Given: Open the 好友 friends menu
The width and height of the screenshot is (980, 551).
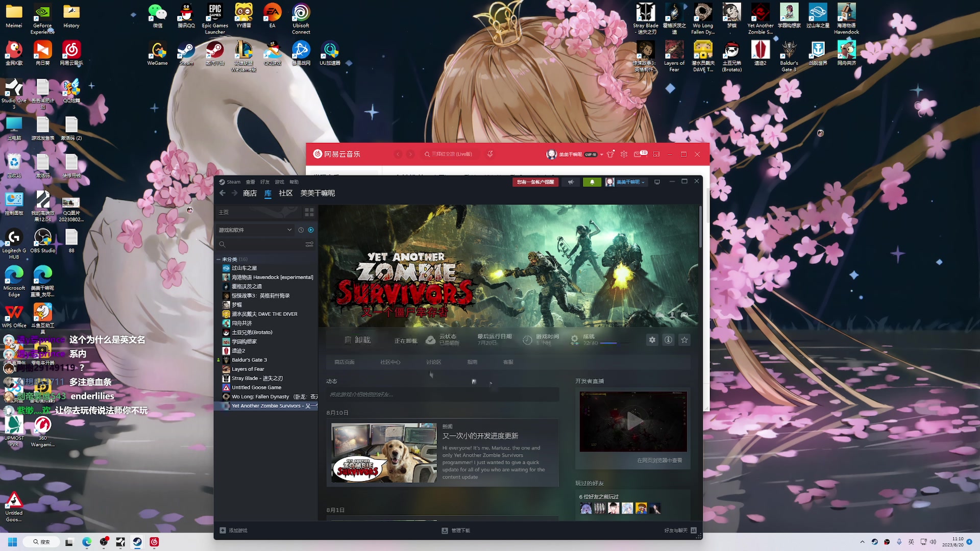Looking at the screenshot, I should 265,182.
